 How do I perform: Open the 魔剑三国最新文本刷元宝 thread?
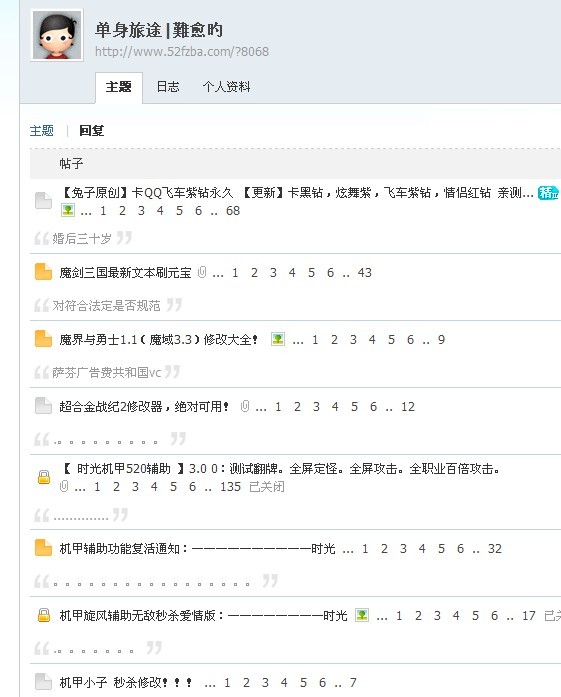125,272
